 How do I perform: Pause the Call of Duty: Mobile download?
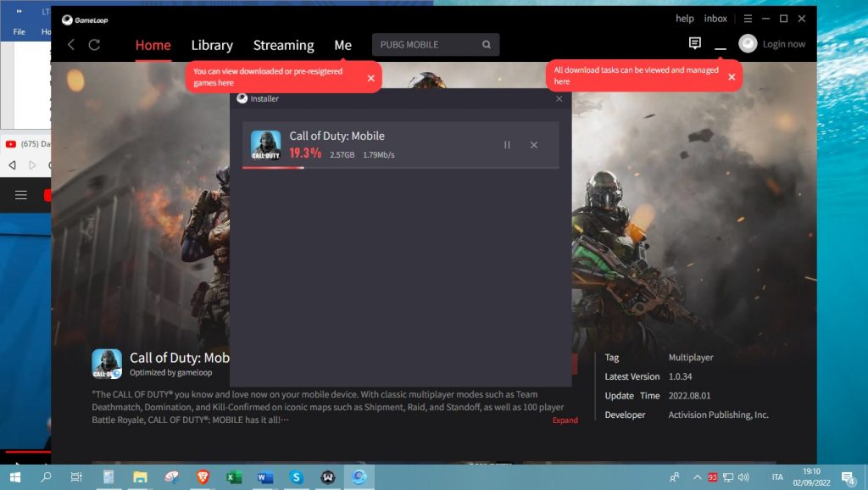click(x=507, y=145)
